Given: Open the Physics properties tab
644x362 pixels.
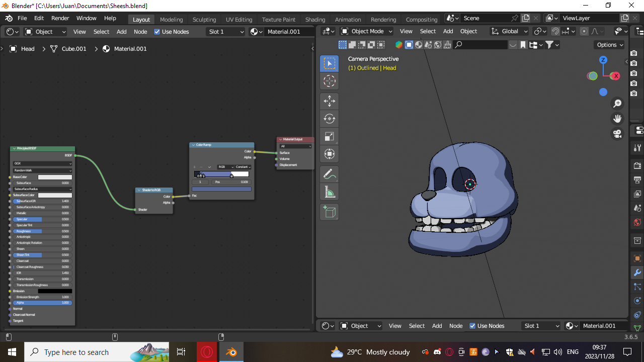Looking at the screenshot, I should (x=637, y=301).
